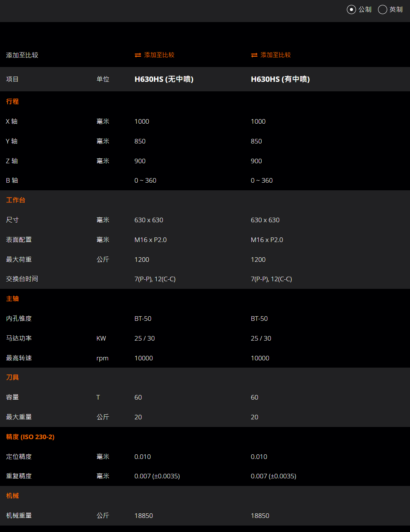Screen dimensions: 410x532
Task: Add the second model via 添加至比较 link
Action: tap(275, 55)
